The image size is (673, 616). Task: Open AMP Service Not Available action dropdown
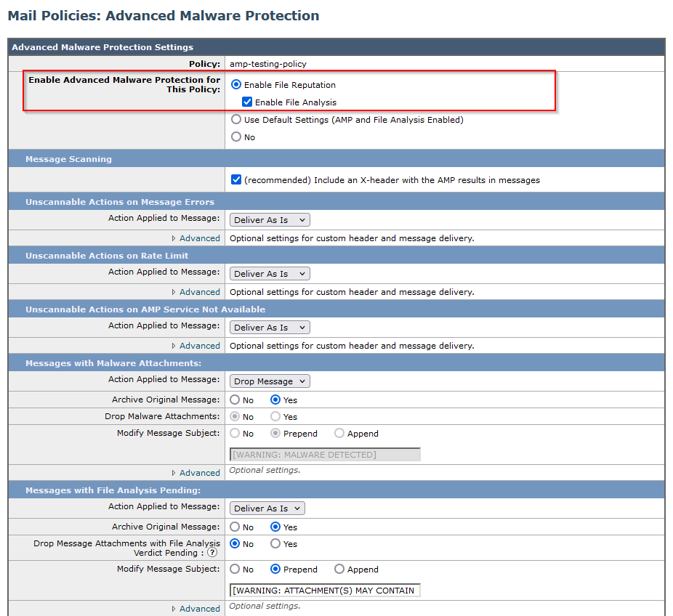point(270,328)
